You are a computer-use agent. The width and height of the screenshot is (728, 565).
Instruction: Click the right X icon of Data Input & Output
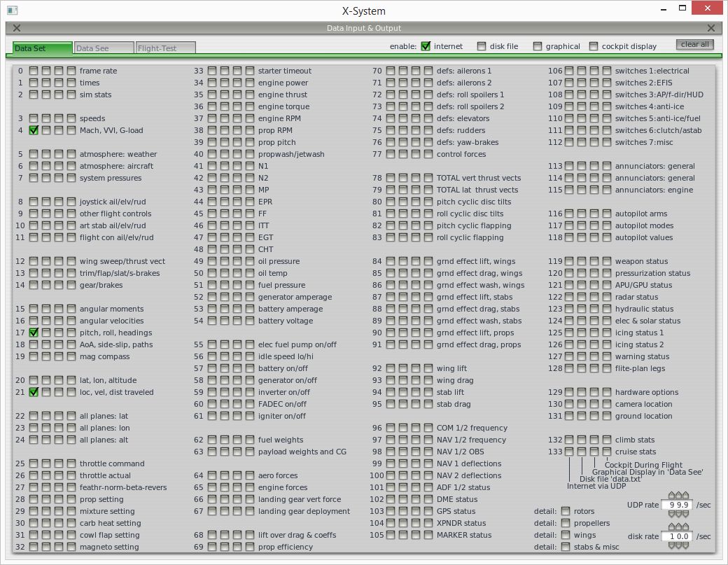(711, 28)
